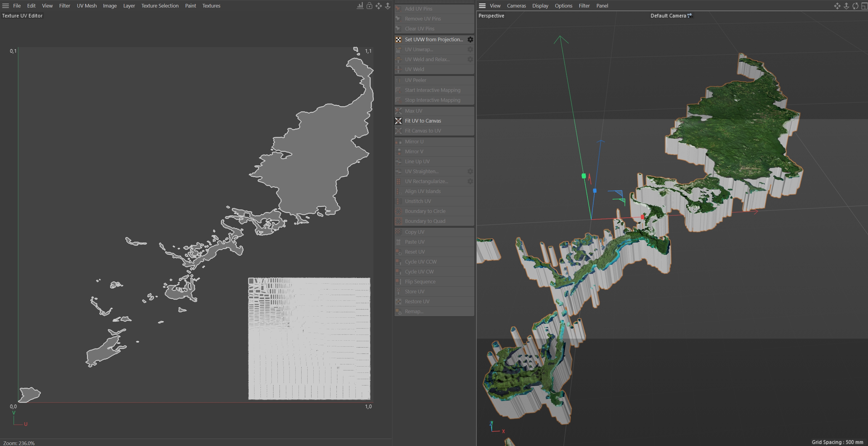Click the square UV island in canvas

(309, 338)
